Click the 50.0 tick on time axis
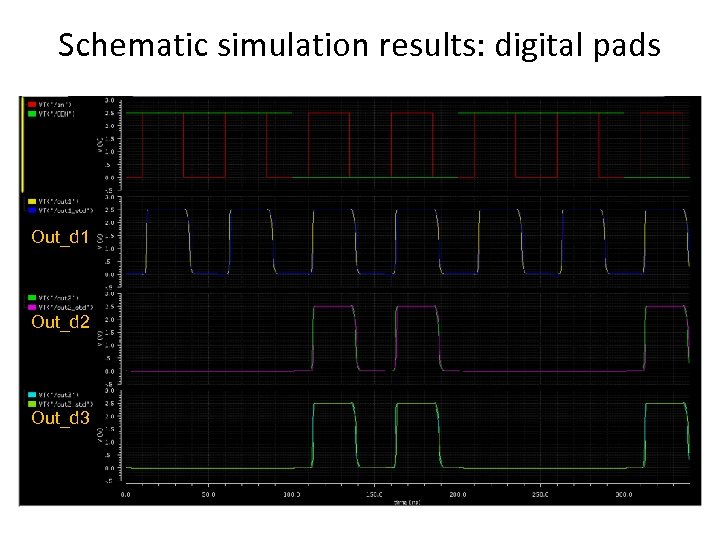The height and width of the screenshot is (540, 720). pos(208,495)
